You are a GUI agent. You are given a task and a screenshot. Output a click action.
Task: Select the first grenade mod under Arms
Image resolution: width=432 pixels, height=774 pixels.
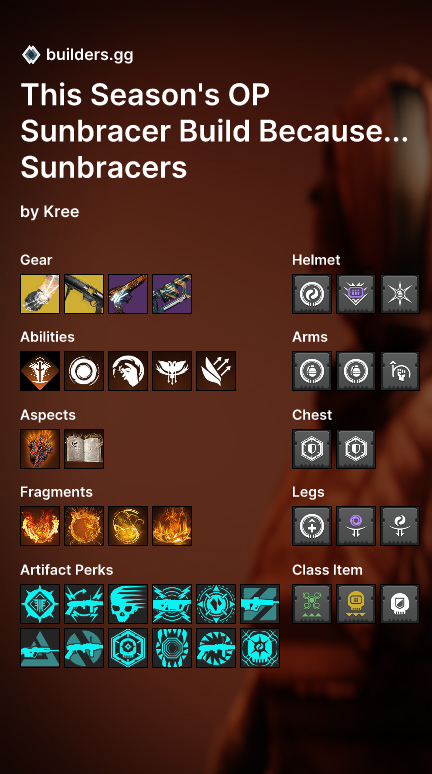(x=312, y=371)
